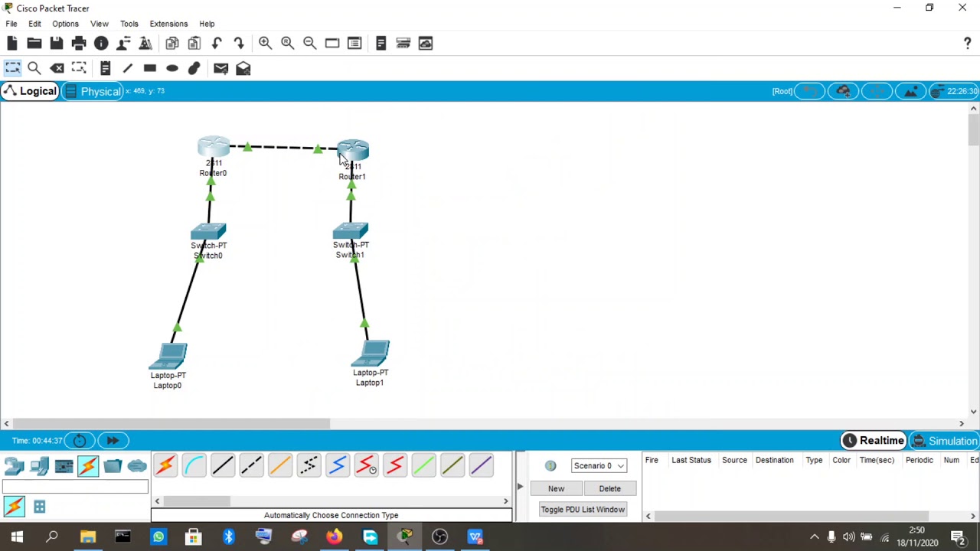The width and height of the screenshot is (980, 551).
Task: Choose the Delete tool
Action: click(x=57, y=69)
